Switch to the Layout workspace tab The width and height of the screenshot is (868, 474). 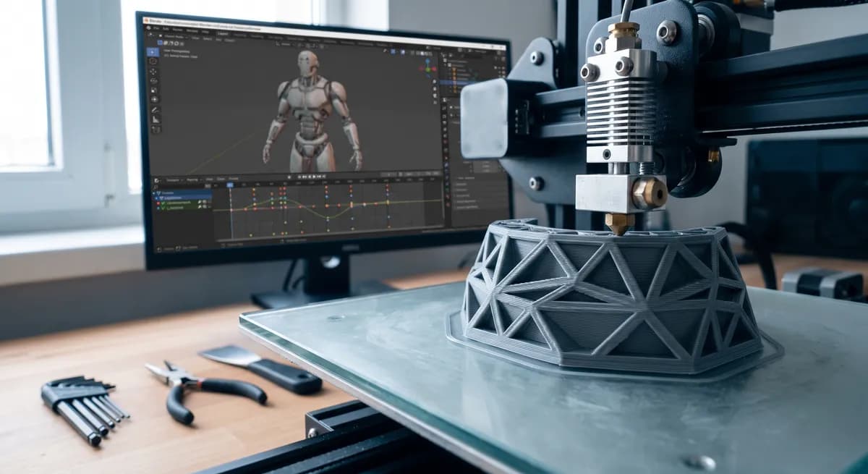223,33
